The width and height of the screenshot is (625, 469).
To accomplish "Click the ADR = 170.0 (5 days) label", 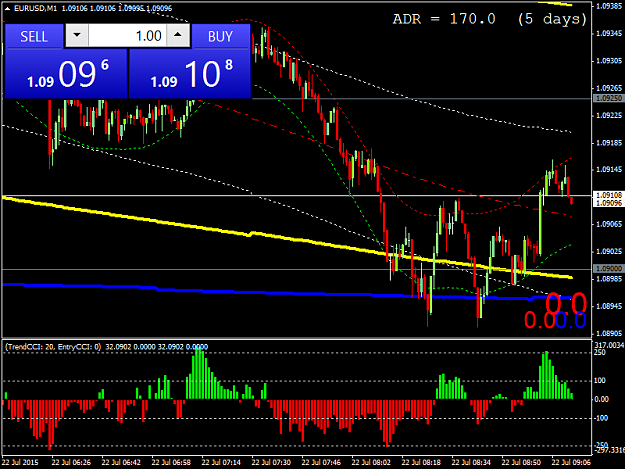I will [490, 19].
